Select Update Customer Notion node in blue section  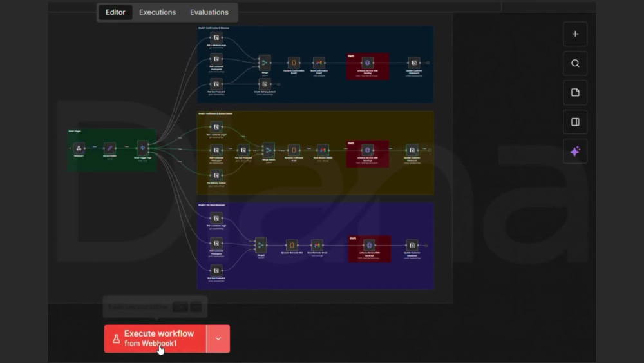pyautogui.click(x=414, y=63)
